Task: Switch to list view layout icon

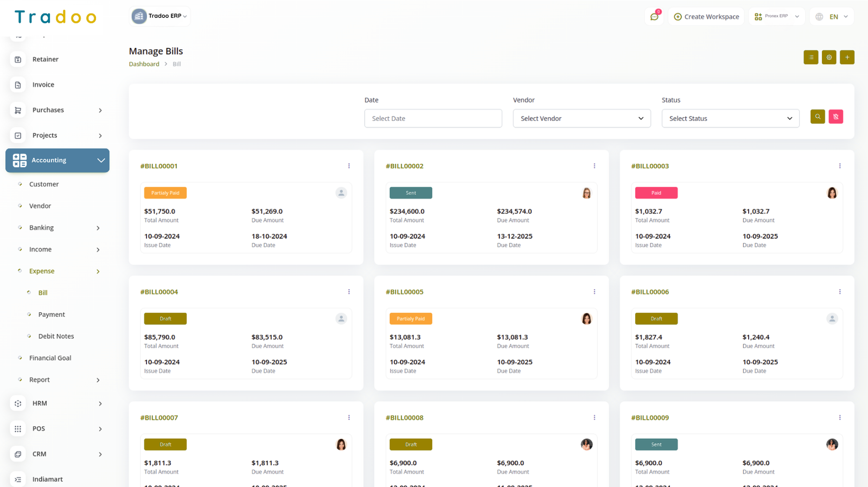Action: click(x=810, y=57)
